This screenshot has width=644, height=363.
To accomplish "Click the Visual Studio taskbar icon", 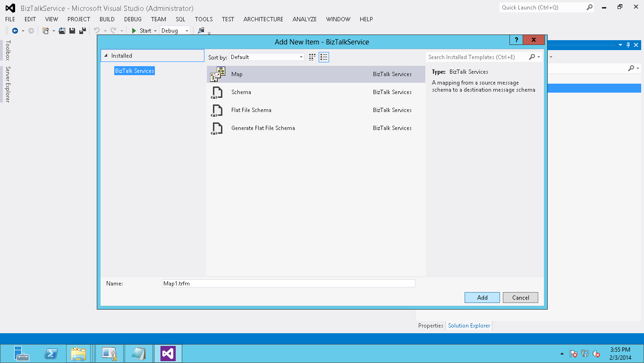I will (168, 354).
